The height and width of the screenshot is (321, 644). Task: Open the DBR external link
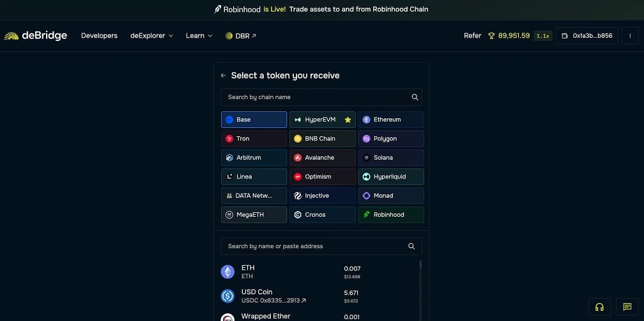tap(241, 36)
